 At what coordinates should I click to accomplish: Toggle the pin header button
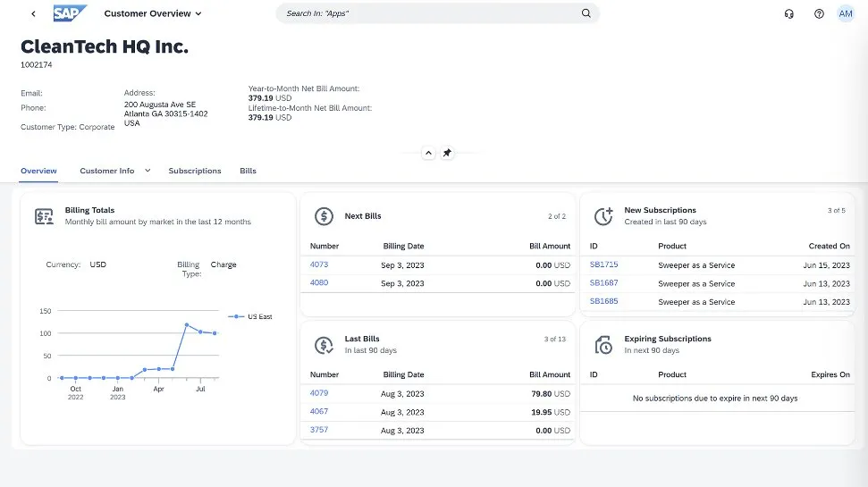coord(447,153)
